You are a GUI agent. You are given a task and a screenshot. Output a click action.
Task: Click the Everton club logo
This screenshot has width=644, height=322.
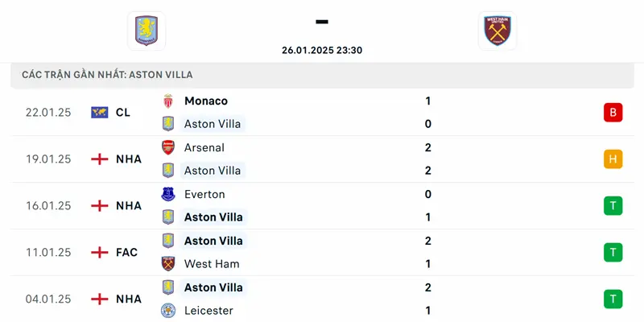pos(168,195)
